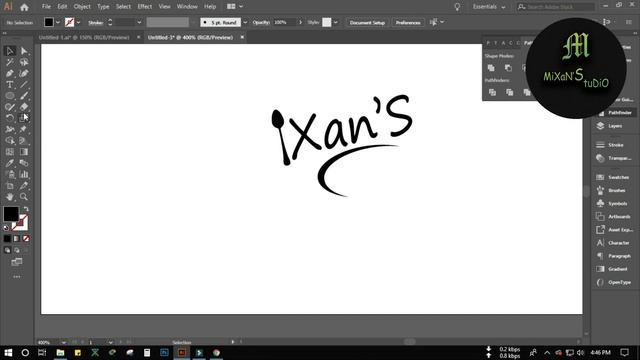
Task: Select the Blend tool
Action: pos(24,163)
